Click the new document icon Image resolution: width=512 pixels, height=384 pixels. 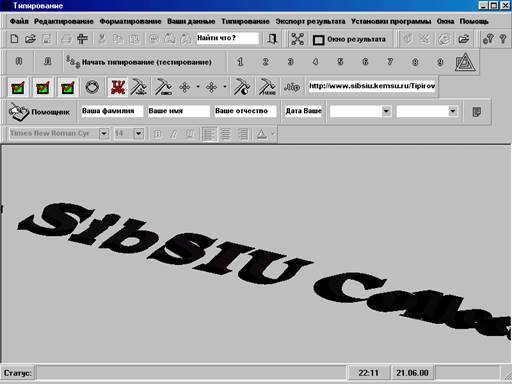14,39
